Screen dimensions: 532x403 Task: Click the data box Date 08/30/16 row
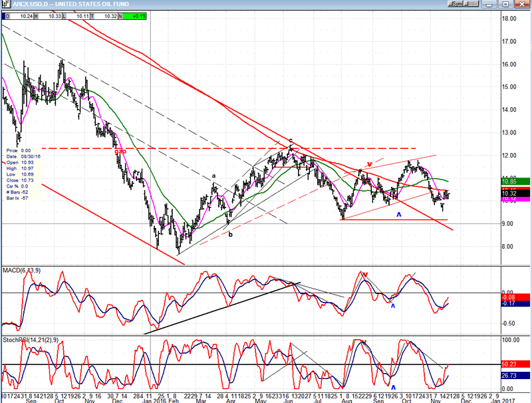tap(23, 156)
